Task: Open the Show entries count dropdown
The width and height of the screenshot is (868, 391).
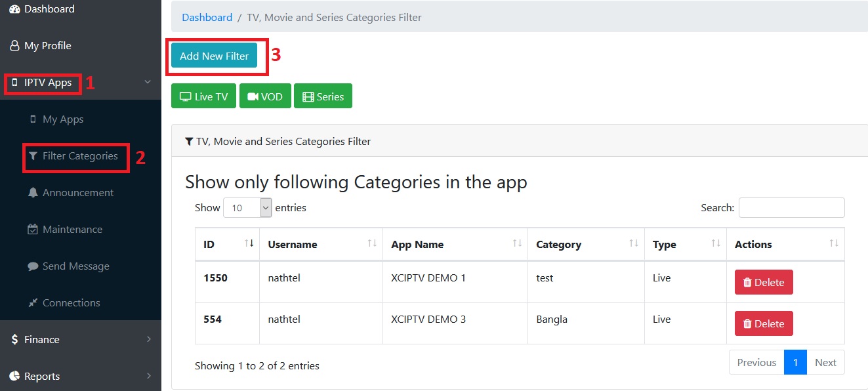Action: (x=247, y=208)
